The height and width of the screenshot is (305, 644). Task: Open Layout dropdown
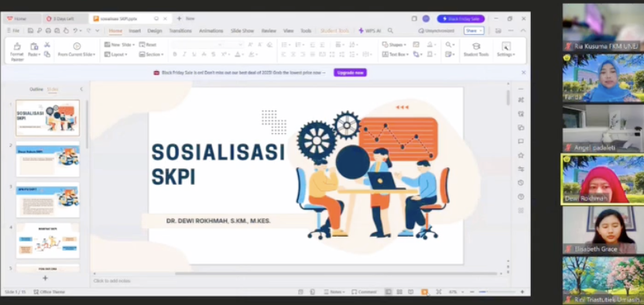click(x=116, y=54)
